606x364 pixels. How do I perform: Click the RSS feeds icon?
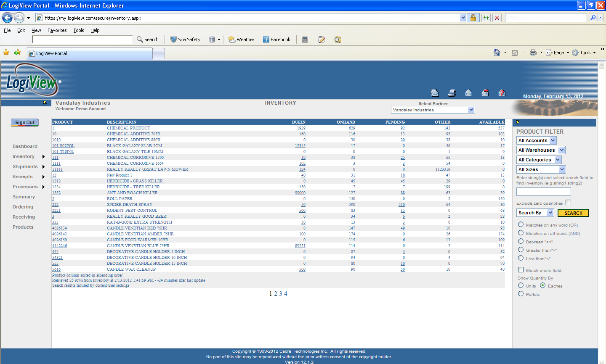pyautogui.click(x=515, y=53)
